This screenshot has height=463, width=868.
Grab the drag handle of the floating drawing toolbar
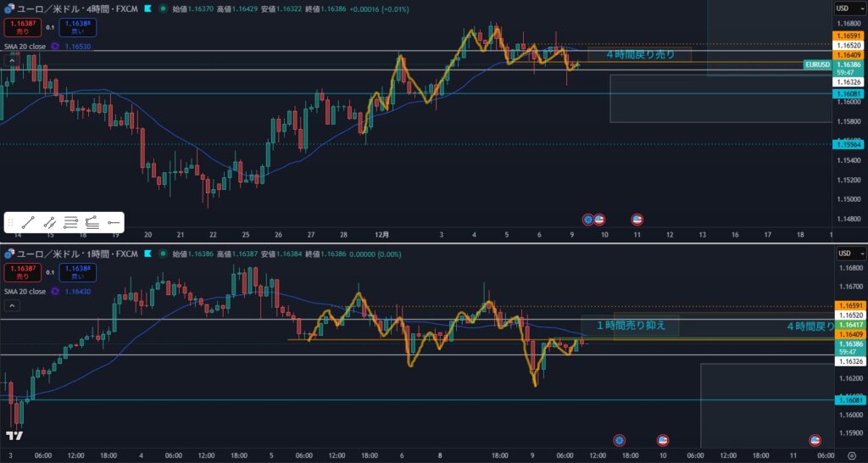tap(10, 222)
